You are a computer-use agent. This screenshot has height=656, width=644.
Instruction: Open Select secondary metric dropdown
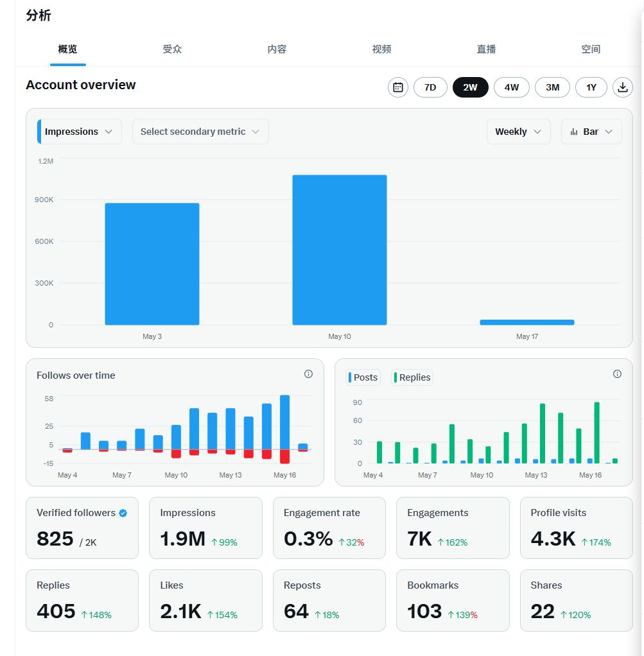coord(200,132)
